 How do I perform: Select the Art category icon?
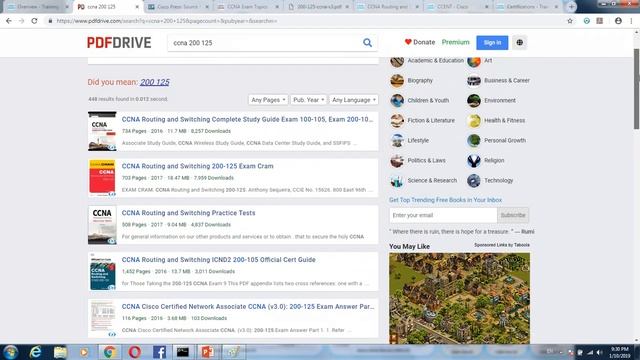[x=474, y=61]
